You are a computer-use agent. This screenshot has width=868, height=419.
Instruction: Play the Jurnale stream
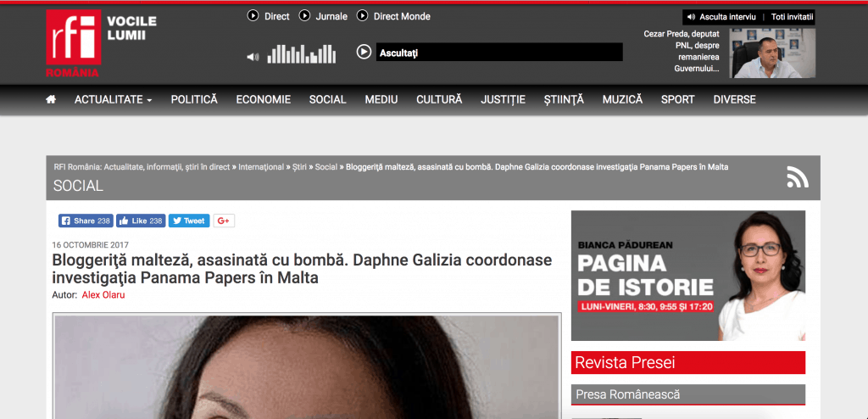point(323,16)
